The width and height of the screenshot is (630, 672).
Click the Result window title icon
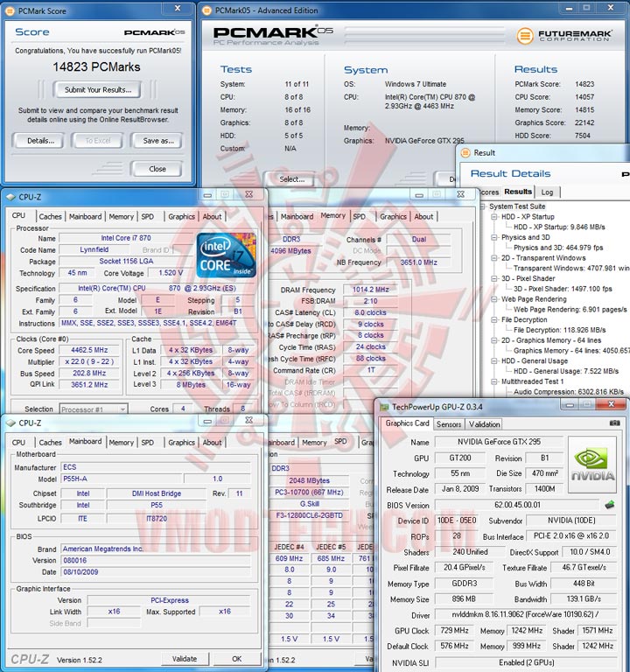tap(465, 153)
